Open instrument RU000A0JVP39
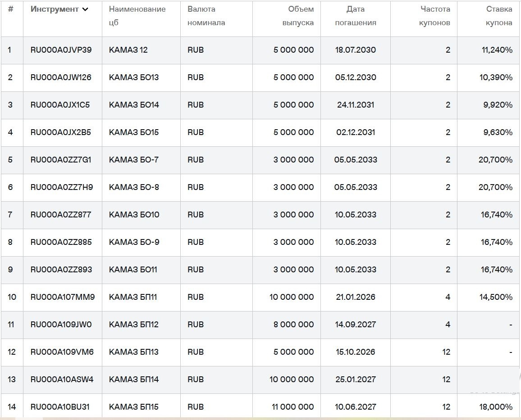This screenshot has height=420, width=521. pyautogui.click(x=61, y=50)
